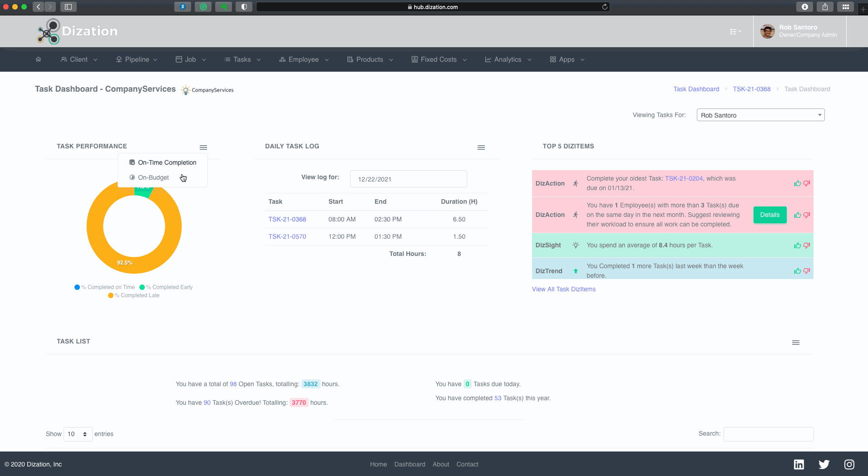Click the list view icon near profile
The image size is (868, 476).
[x=735, y=32]
